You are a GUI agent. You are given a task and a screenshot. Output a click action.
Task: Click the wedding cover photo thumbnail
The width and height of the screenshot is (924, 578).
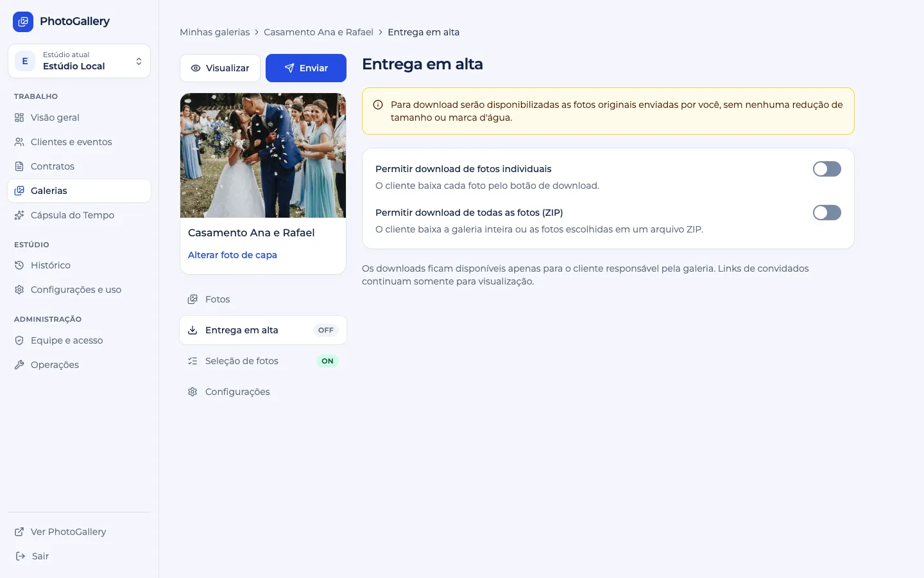point(263,155)
